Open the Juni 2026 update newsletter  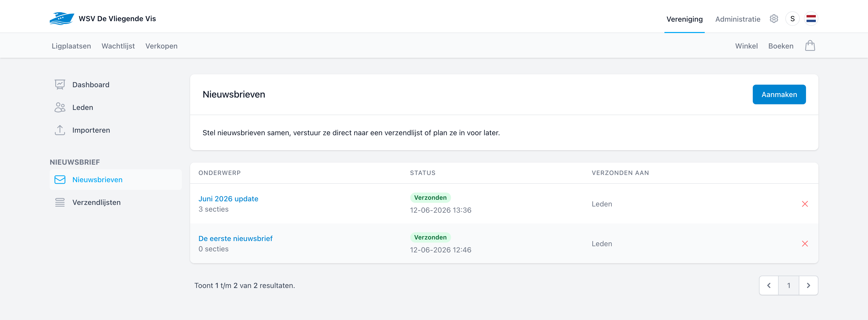[228, 199]
